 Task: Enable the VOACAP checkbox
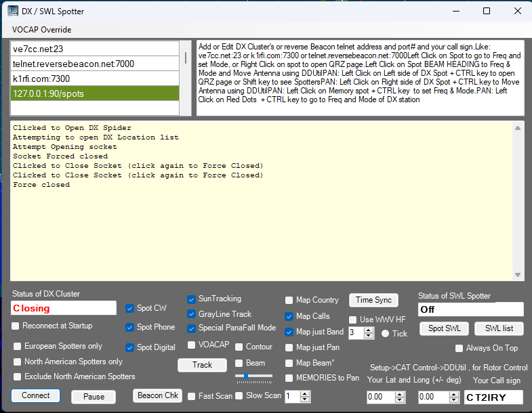[x=191, y=345]
